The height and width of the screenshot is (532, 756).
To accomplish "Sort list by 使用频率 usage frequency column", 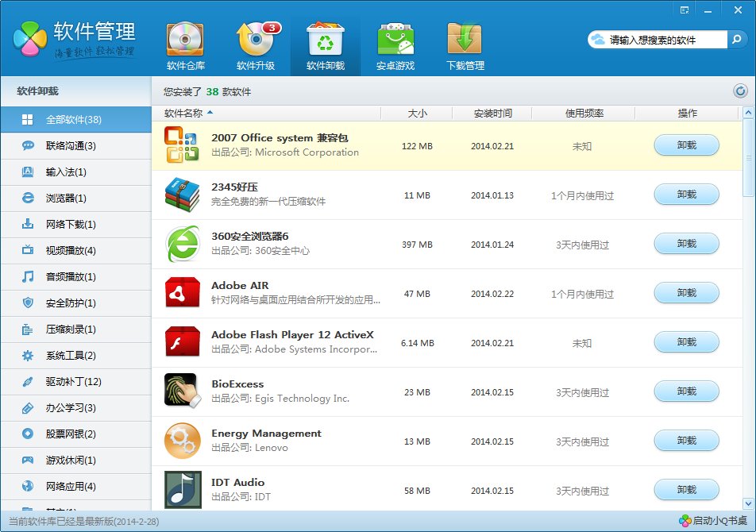I will 584,113.
